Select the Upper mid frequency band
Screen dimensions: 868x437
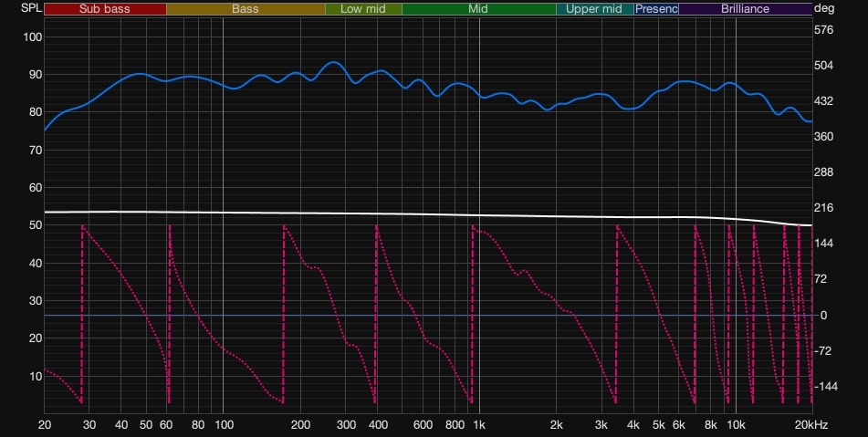point(594,9)
